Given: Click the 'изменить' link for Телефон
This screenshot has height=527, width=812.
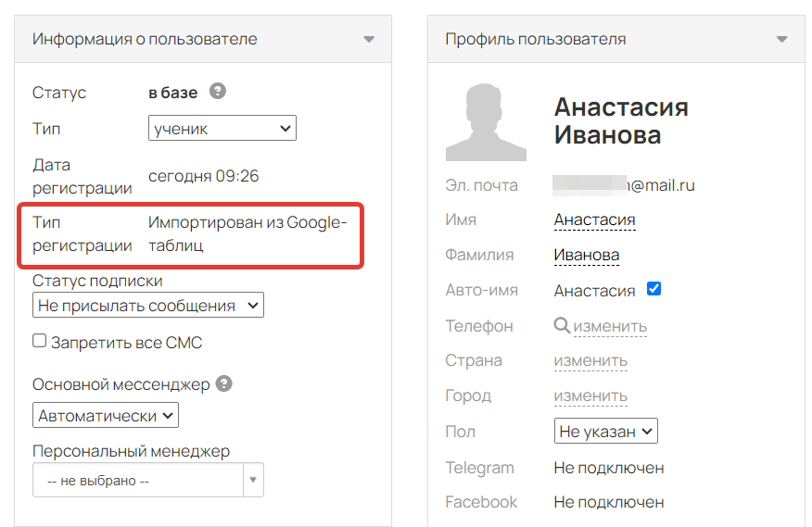Looking at the screenshot, I should click(610, 326).
